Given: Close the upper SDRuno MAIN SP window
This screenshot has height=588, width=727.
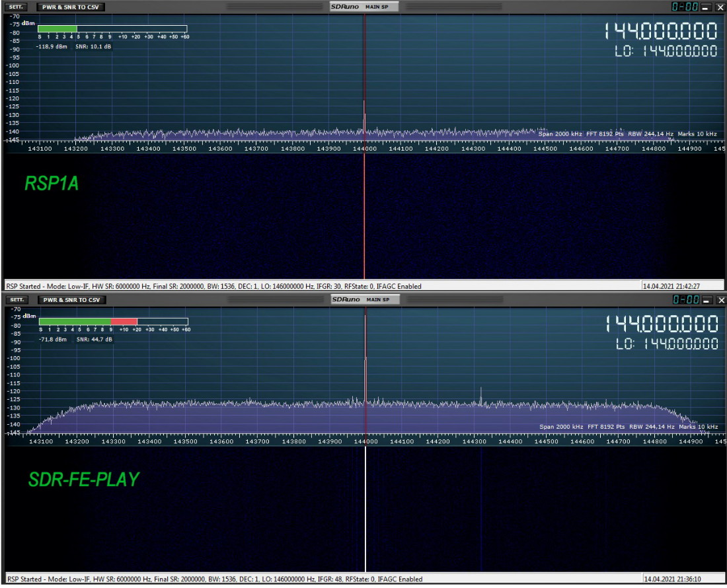Looking at the screenshot, I should [x=720, y=7].
